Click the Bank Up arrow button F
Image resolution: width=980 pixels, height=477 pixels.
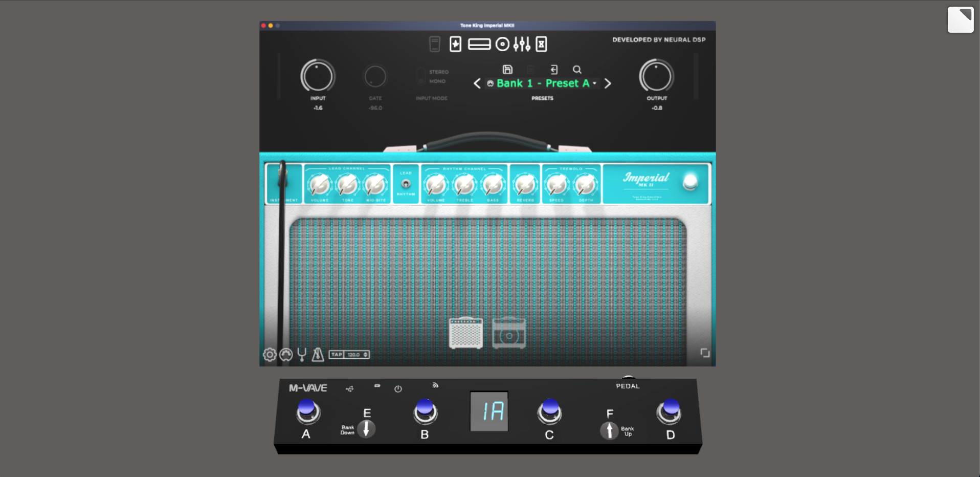[x=609, y=430]
